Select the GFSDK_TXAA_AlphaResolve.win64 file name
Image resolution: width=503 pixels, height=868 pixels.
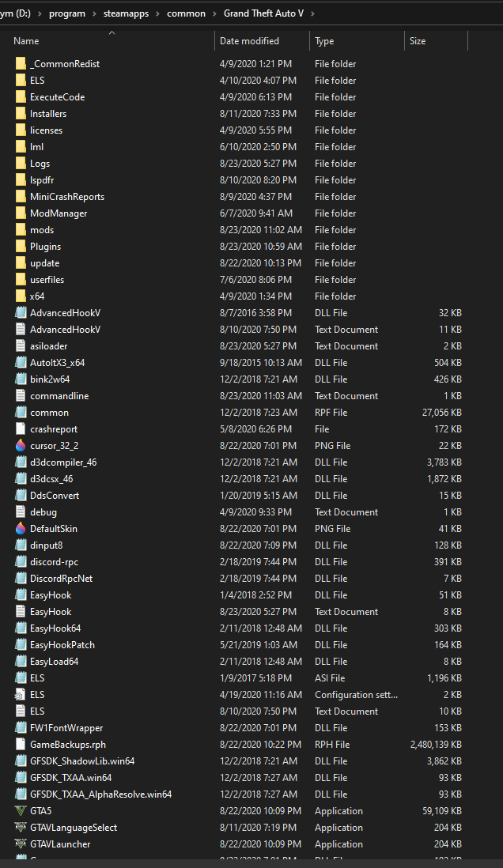[x=100, y=794]
